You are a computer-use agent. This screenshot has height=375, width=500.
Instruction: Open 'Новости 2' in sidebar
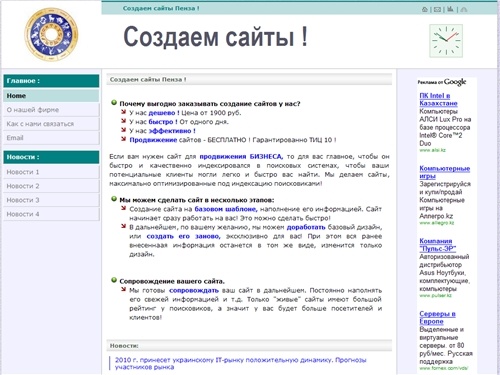[x=51, y=186]
